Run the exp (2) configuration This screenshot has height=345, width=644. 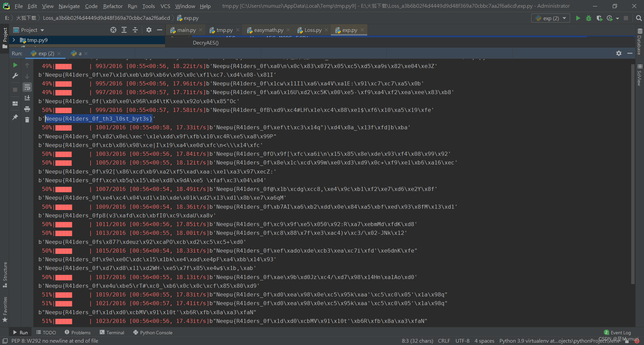tap(578, 18)
